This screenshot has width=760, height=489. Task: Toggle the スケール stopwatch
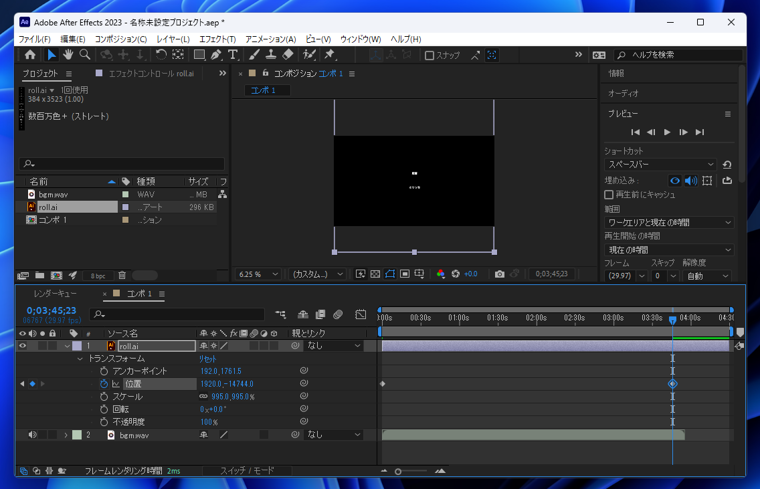coord(104,396)
